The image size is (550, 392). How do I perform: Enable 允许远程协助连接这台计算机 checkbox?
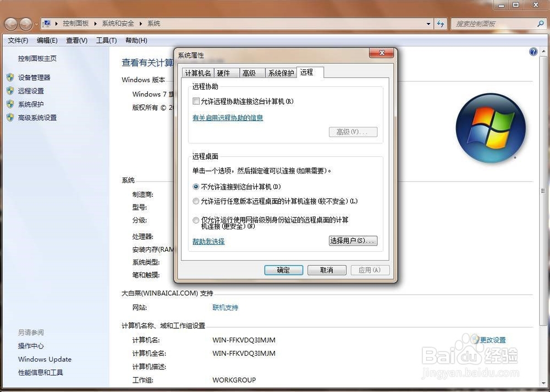[x=196, y=101]
